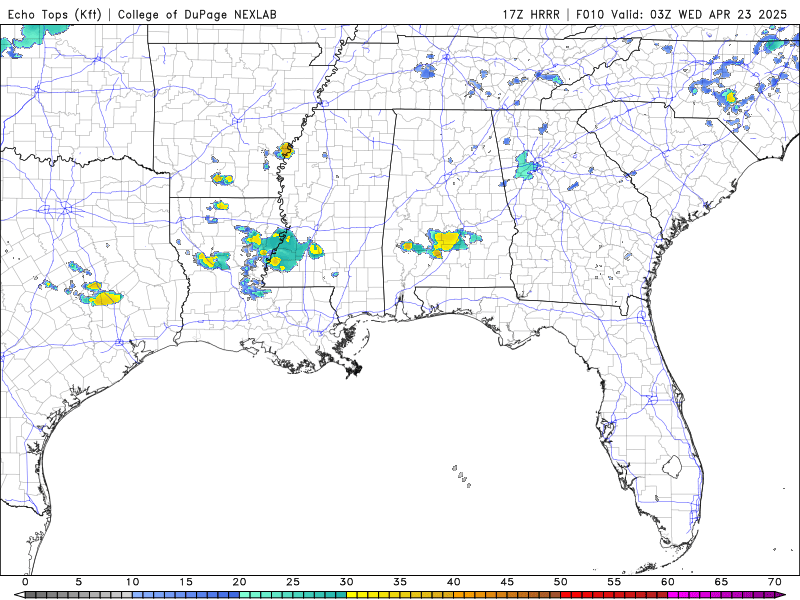Click the color bar label "60"
This screenshot has height=600, width=800.
(x=668, y=582)
